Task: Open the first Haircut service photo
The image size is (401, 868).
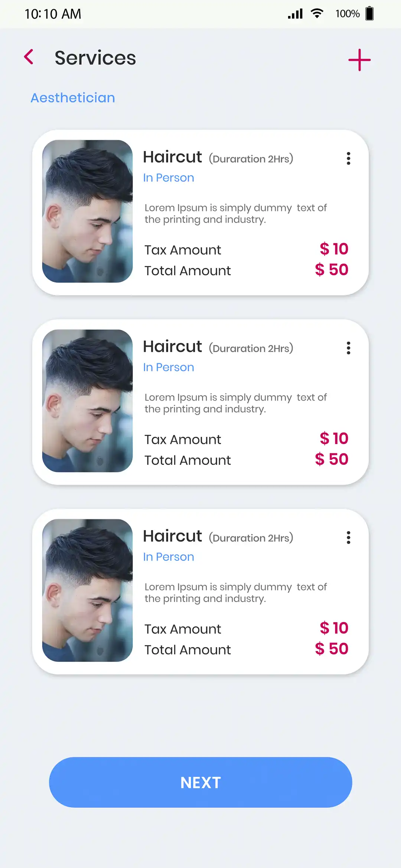Action: [88, 211]
